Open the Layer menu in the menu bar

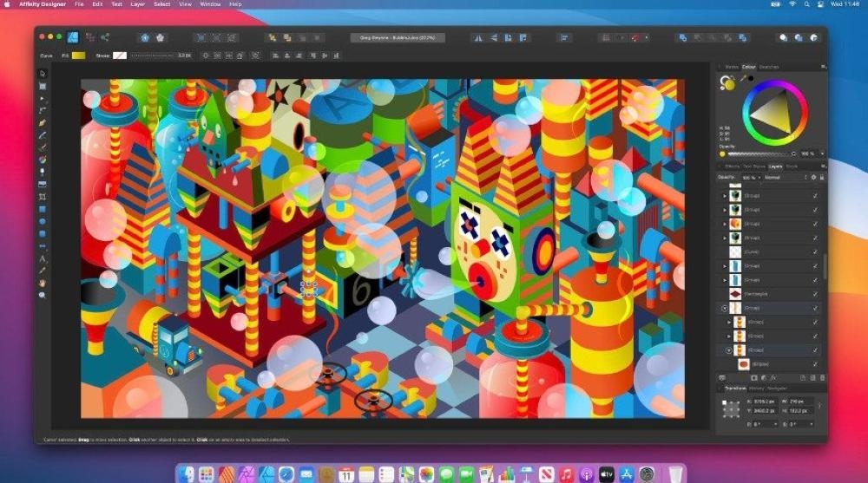[x=138, y=4]
